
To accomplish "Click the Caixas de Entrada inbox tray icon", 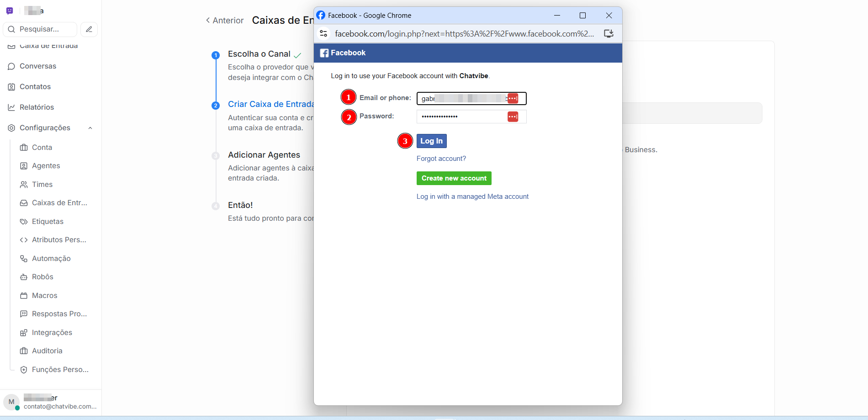I will click(x=24, y=203).
